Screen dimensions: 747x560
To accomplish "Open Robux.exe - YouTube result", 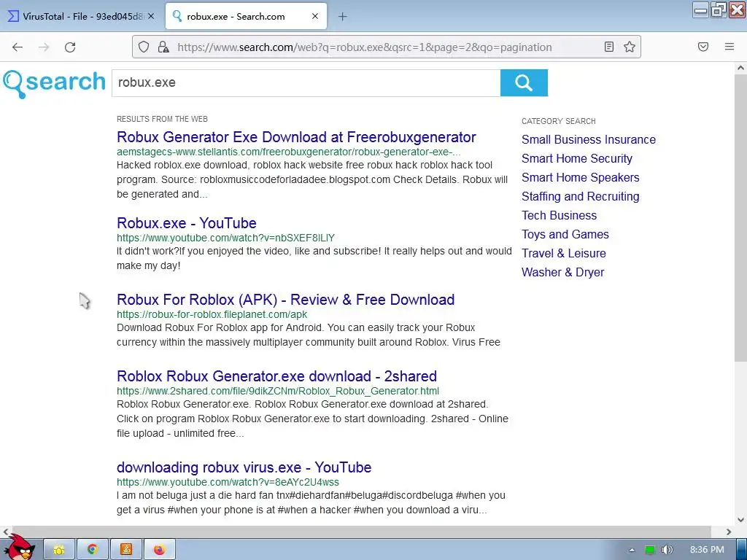I will point(187,223).
